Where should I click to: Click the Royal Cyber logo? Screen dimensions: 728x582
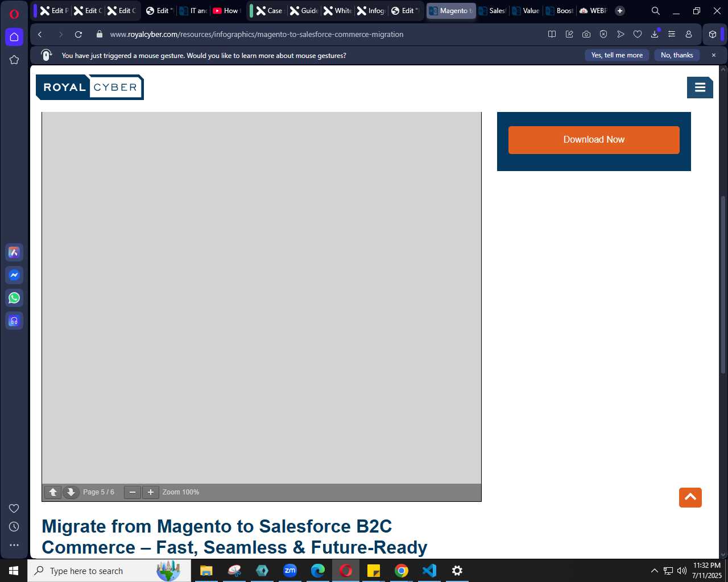click(90, 87)
